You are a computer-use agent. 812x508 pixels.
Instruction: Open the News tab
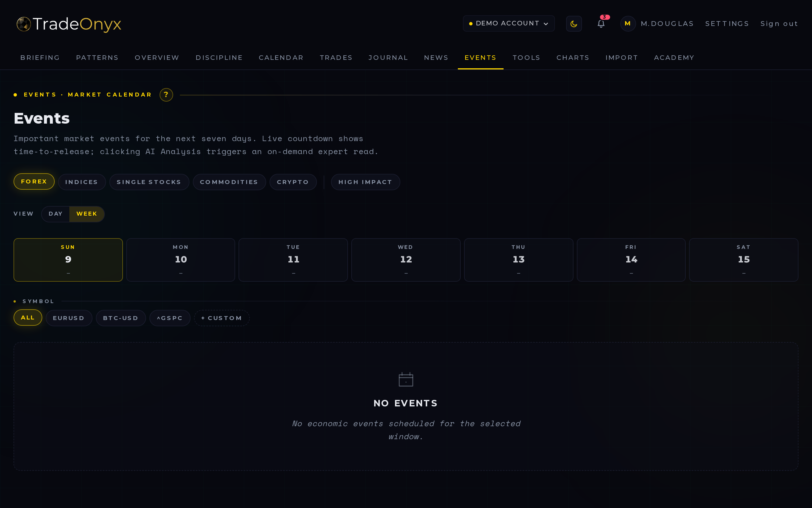coord(436,58)
